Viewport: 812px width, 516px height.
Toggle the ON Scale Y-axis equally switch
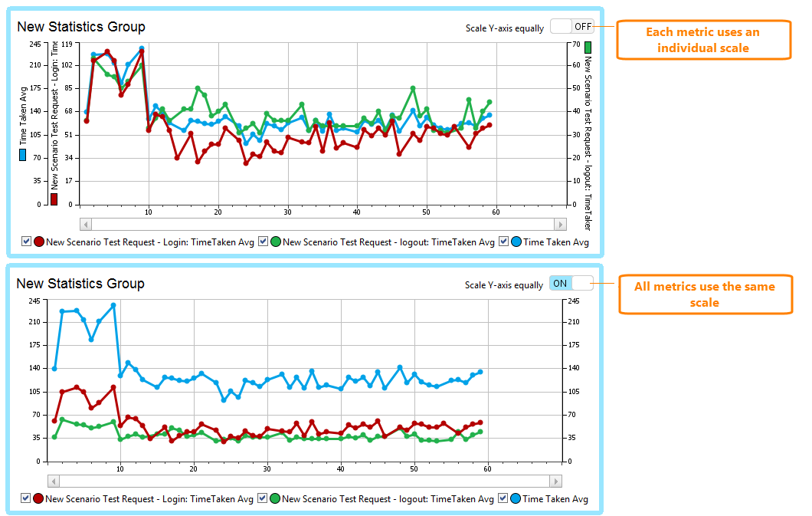coord(571,284)
